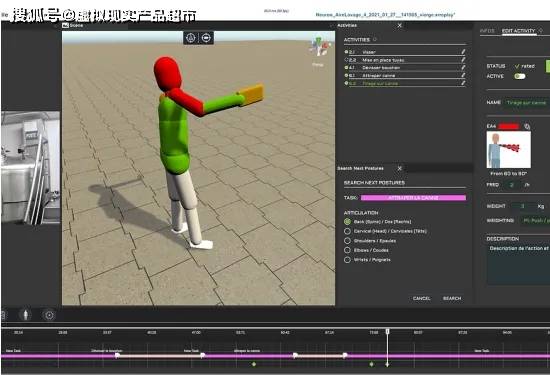Click the camera video thumbnail on the left

[31, 167]
